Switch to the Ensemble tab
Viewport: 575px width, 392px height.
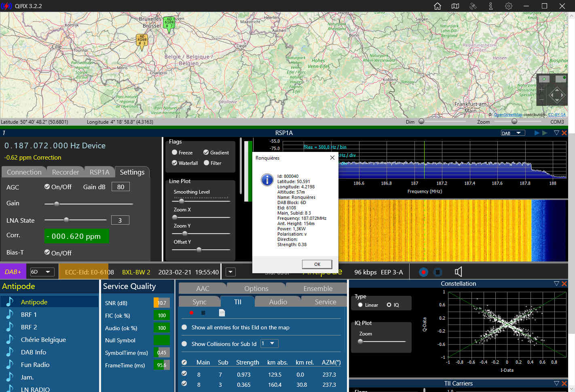pos(317,289)
